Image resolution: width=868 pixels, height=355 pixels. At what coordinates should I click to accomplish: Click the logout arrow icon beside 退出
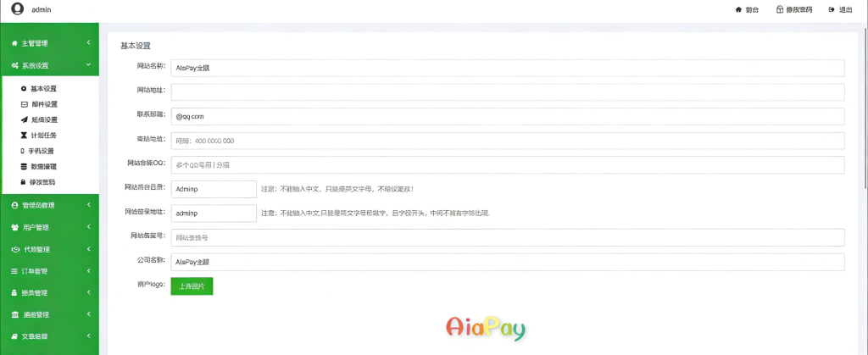[x=832, y=9]
